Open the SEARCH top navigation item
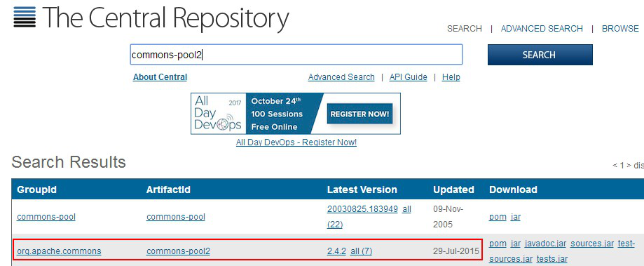Image resolution: width=644 pixels, height=266 pixels. tap(465, 29)
